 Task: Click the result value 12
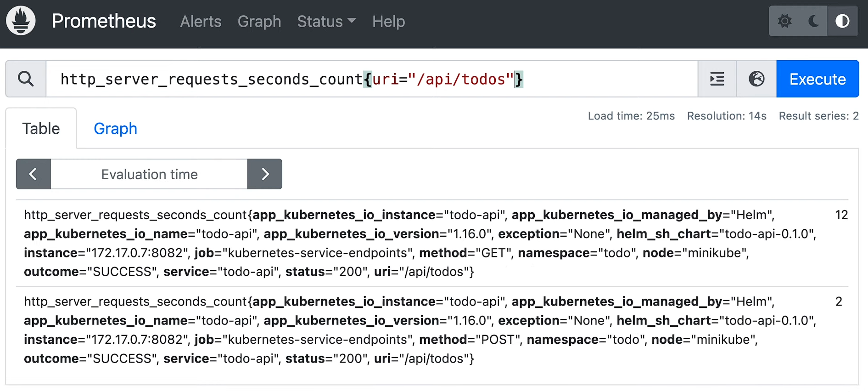tap(841, 215)
